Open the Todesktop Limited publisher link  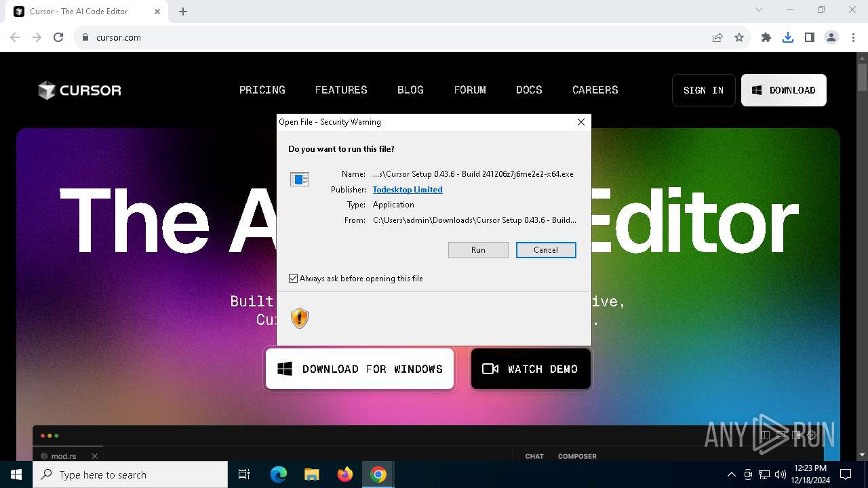click(408, 190)
